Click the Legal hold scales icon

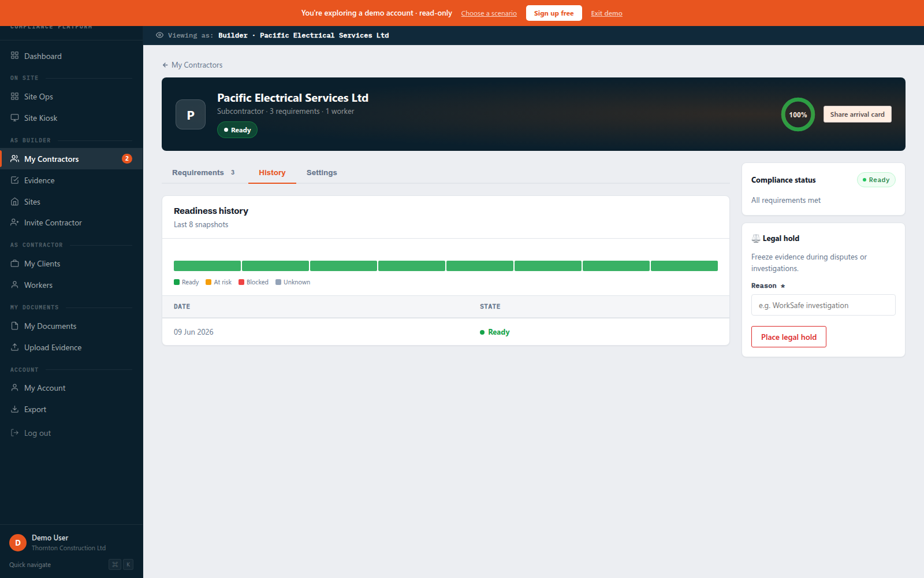click(x=756, y=238)
